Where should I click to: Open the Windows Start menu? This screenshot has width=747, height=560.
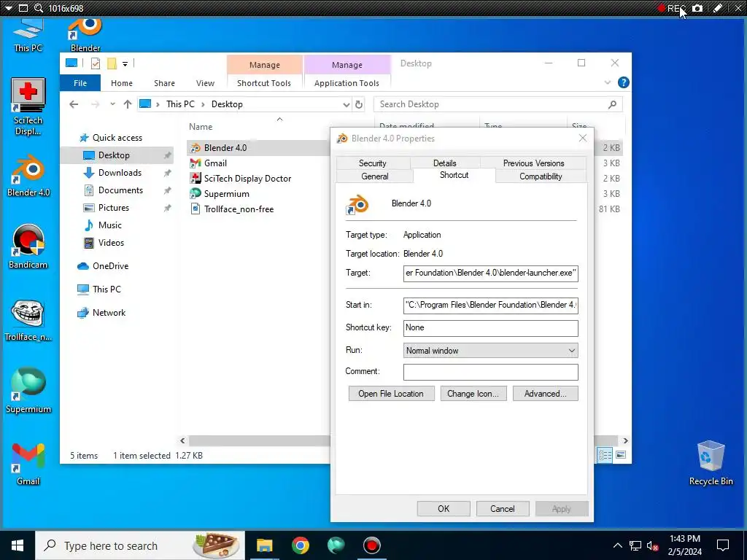(x=18, y=545)
